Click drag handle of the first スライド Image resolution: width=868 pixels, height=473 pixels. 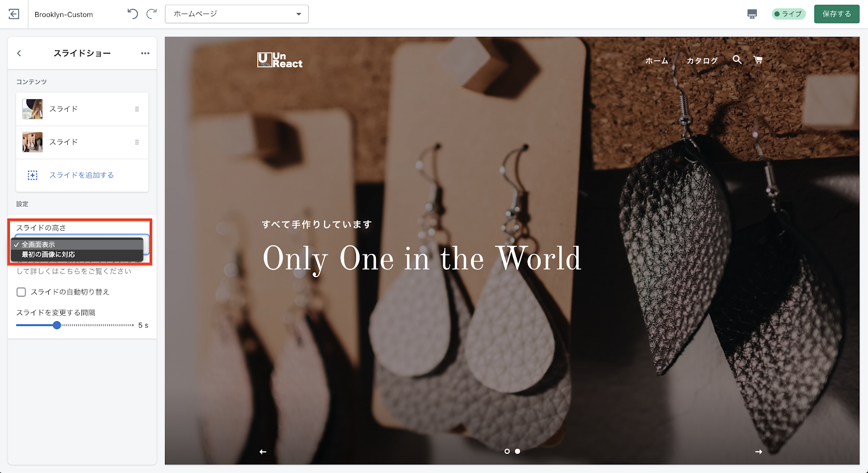point(137,109)
